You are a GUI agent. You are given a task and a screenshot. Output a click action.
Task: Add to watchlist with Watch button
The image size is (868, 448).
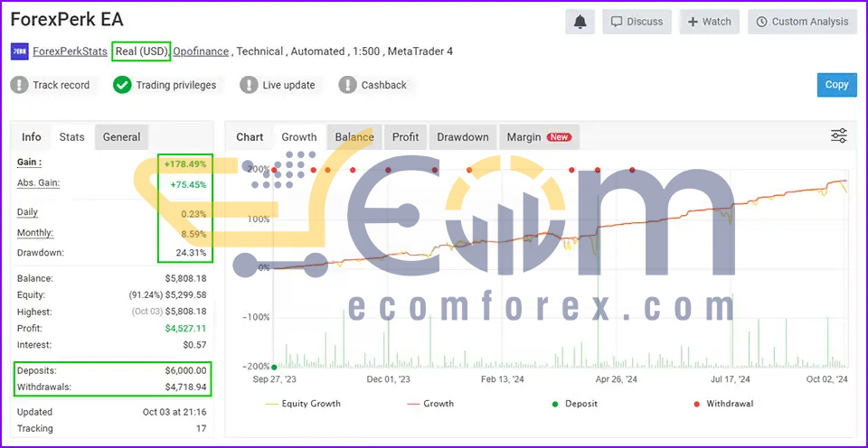(709, 22)
